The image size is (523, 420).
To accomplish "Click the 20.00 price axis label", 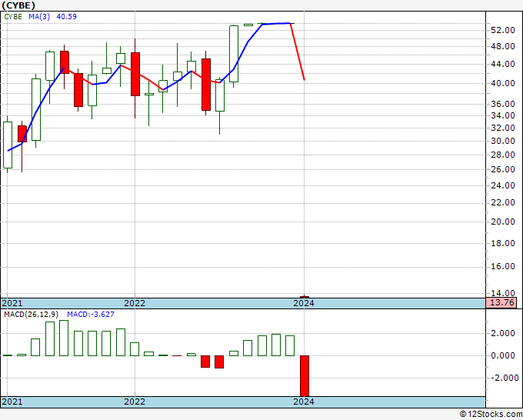I will [x=503, y=222].
